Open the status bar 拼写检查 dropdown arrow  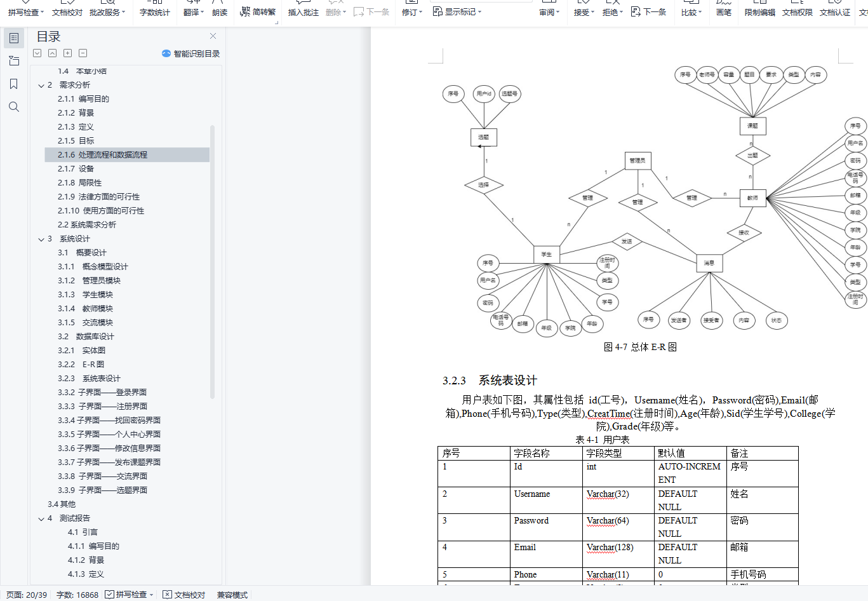coord(151,595)
